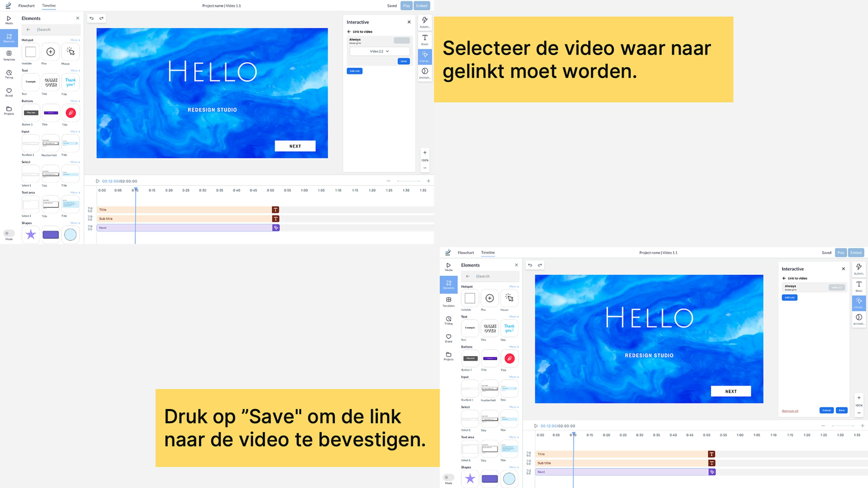Open the Video 2.2 dropdown

(380, 51)
